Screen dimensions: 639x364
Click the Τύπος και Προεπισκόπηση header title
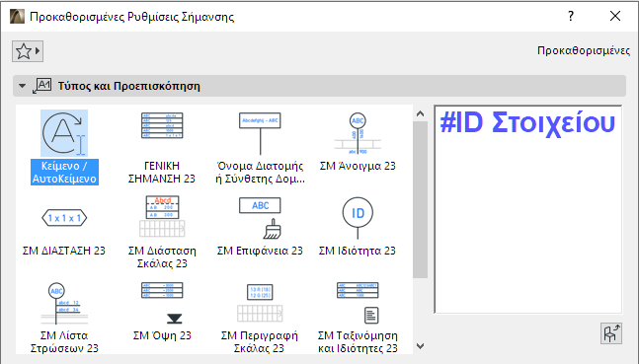click(x=128, y=86)
